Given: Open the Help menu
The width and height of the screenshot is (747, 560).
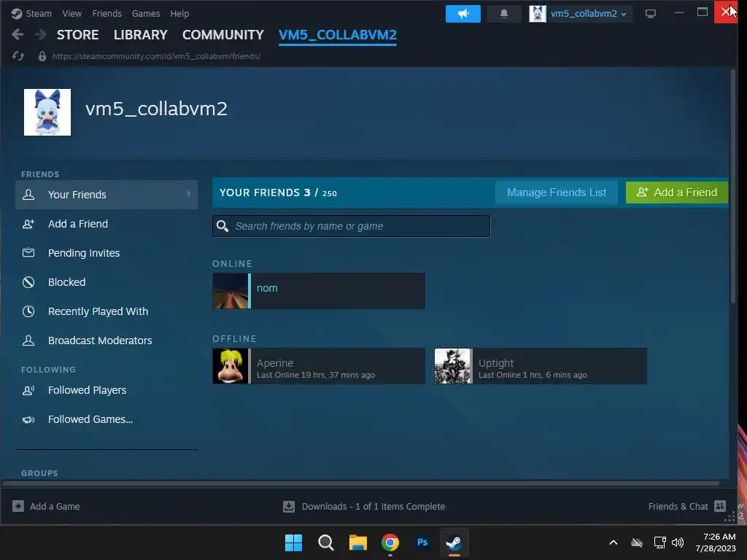Looking at the screenshot, I should (179, 13).
